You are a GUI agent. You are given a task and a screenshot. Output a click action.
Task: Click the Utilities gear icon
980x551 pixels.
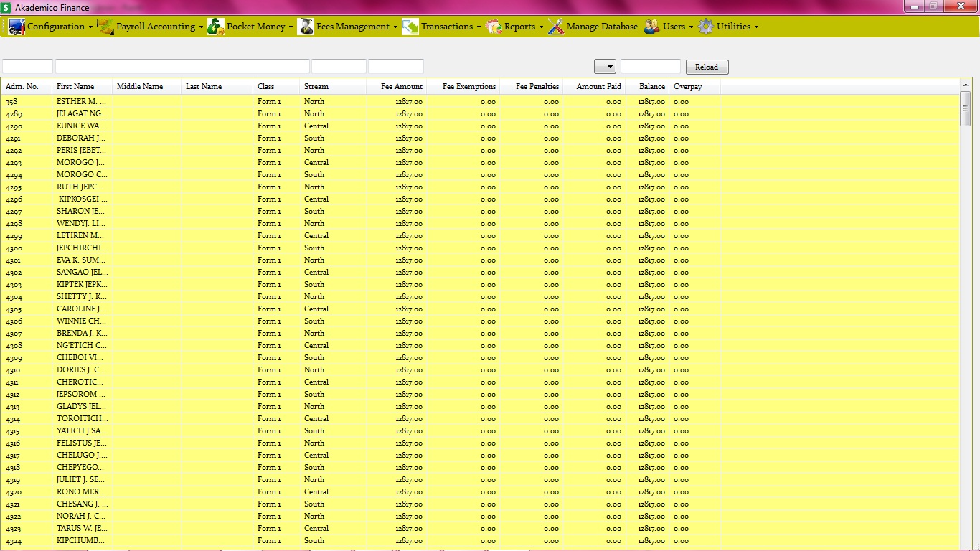pyautogui.click(x=706, y=27)
